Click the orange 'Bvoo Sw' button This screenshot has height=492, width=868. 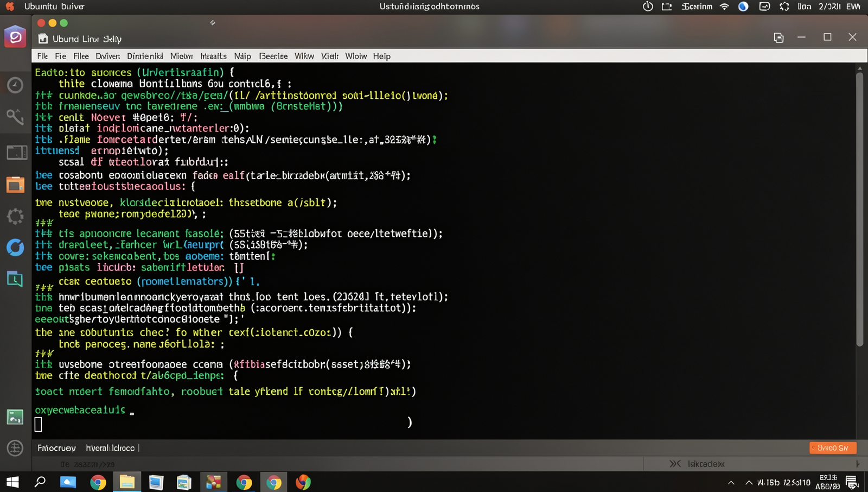tap(833, 448)
